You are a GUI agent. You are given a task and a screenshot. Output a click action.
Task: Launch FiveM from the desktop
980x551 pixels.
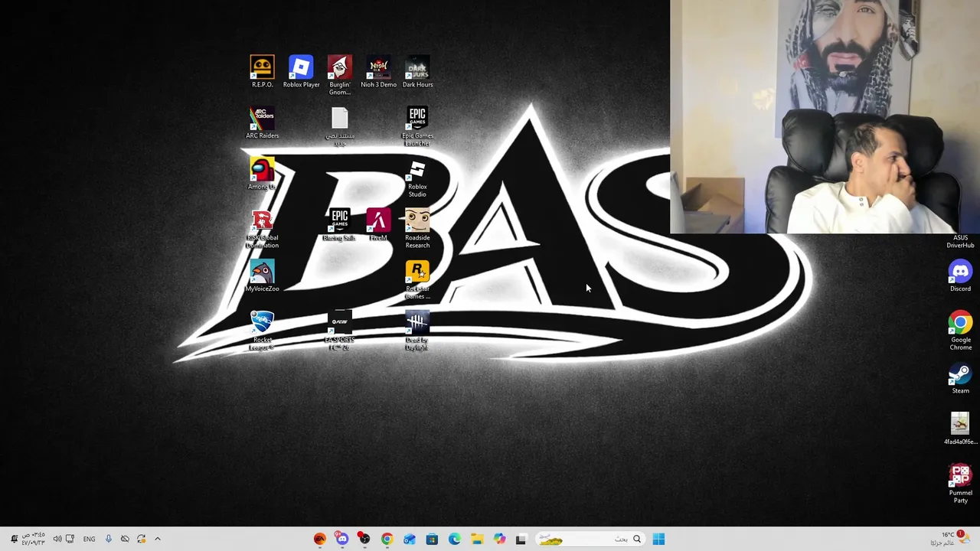pyautogui.click(x=378, y=225)
